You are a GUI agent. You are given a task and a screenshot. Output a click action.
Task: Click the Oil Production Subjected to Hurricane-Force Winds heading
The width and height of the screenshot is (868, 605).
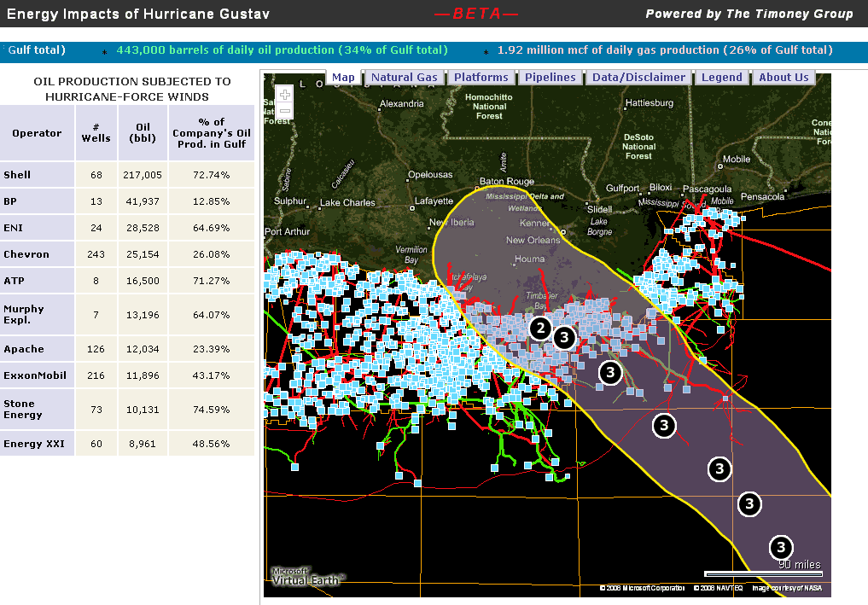(132, 89)
